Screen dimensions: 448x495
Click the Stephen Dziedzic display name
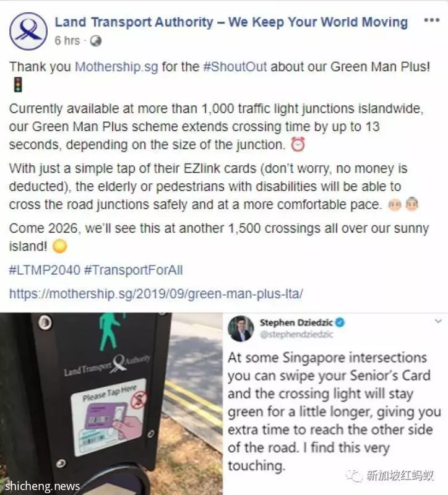point(296,322)
